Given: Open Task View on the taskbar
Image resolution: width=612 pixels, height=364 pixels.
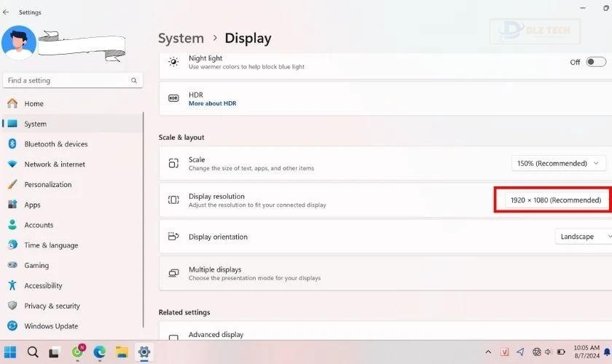Looking at the screenshot, I should click(x=54, y=352).
